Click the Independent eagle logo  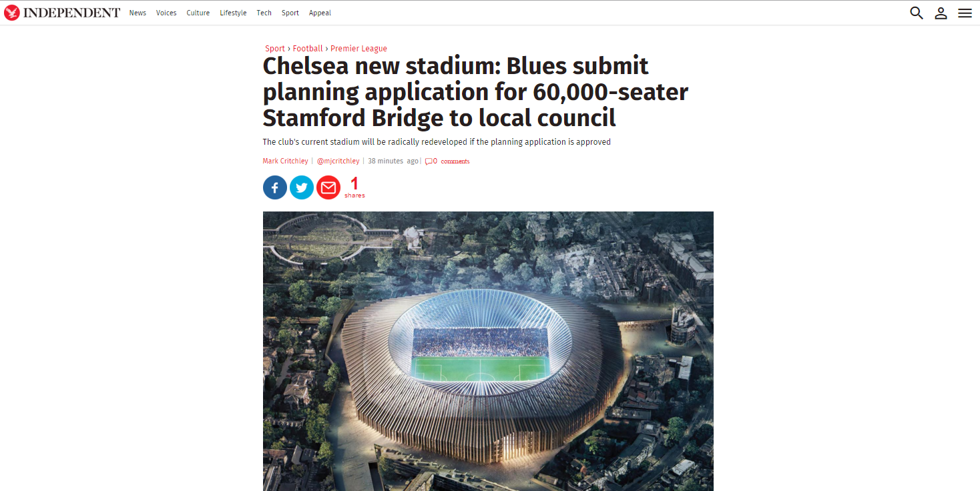[x=12, y=13]
